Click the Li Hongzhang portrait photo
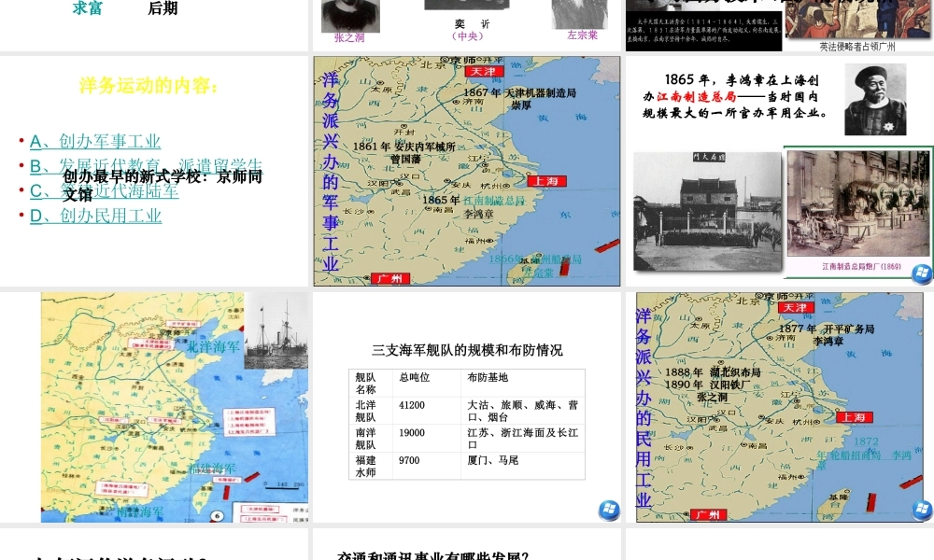This screenshot has height=560, width=934. 875,99
